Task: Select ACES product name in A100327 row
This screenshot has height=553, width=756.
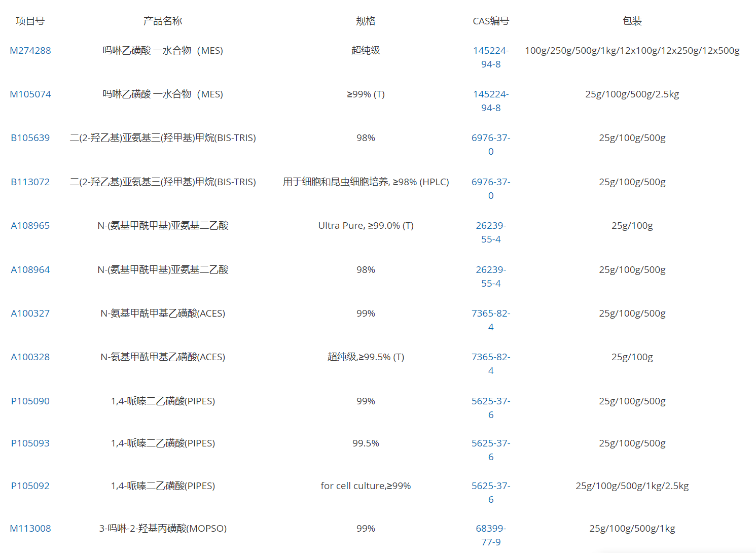Action: point(163,314)
